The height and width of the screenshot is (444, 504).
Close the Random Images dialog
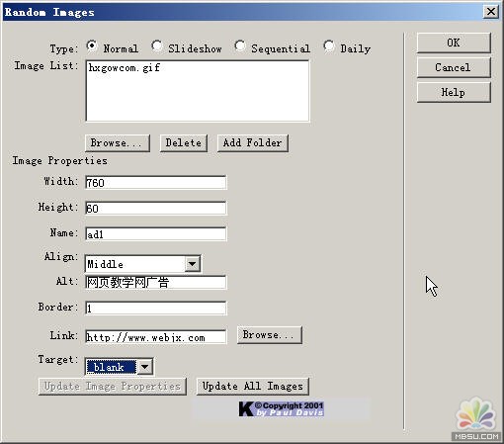click(x=491, y=12)
